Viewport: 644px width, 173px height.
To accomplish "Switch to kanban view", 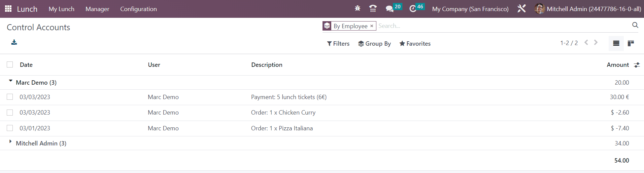I will (631, 43).
